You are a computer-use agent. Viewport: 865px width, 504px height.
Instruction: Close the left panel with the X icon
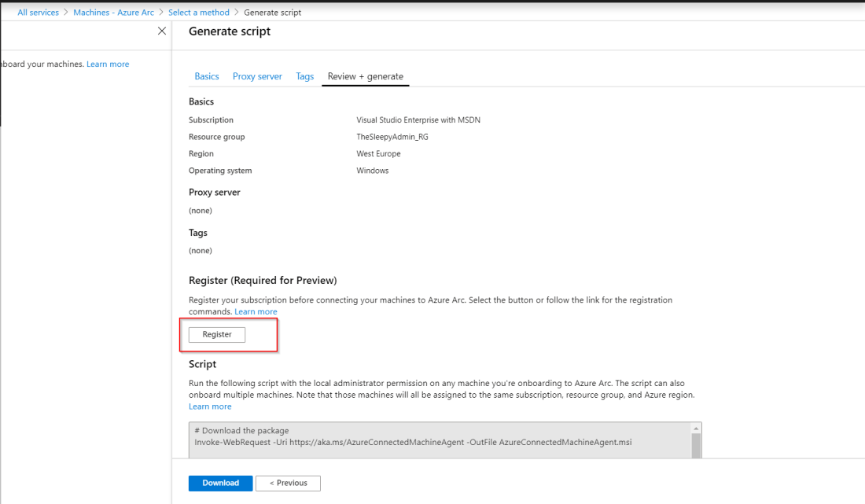(162, 31)
